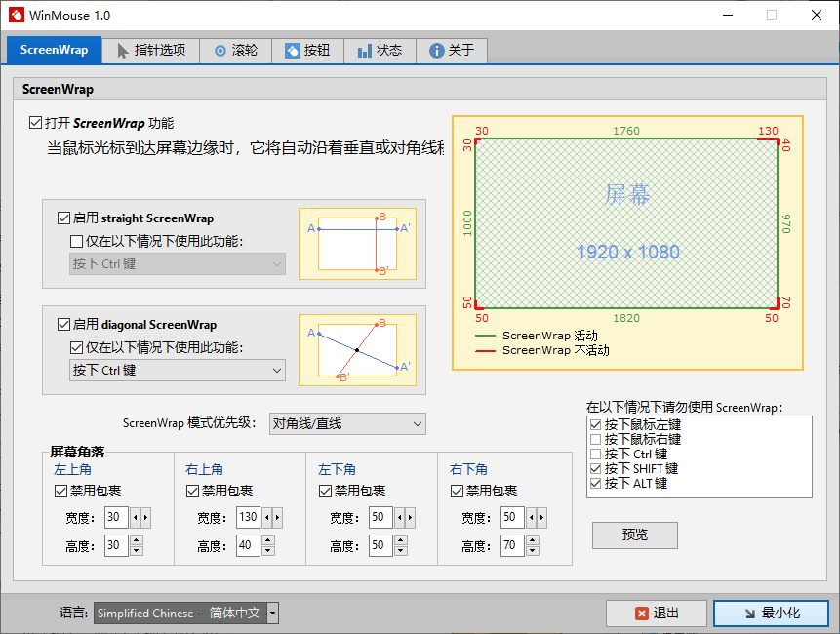Click 右下角 高度 field showing 70
Viewport: 840px width, 634px height.
coord(512,545)
